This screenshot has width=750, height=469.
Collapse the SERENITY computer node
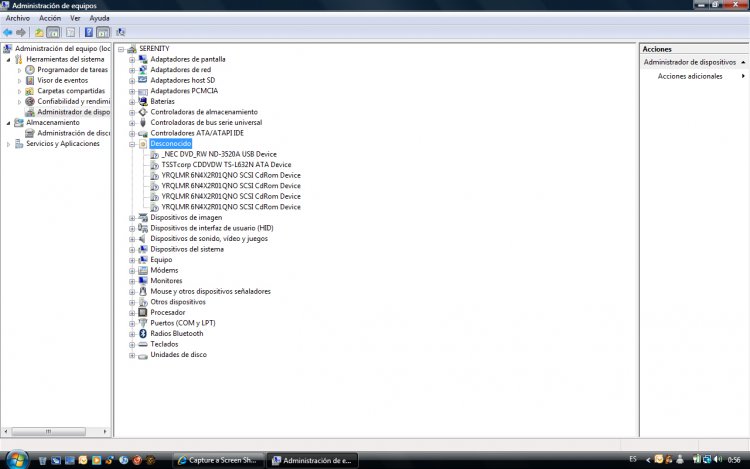(x=121, y=49)
